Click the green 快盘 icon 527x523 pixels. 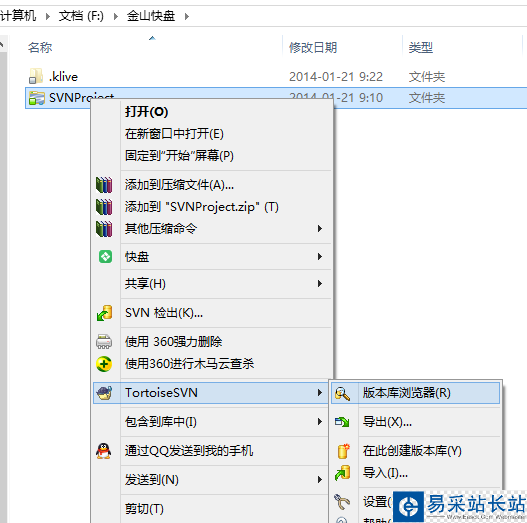tap(106, 257)
